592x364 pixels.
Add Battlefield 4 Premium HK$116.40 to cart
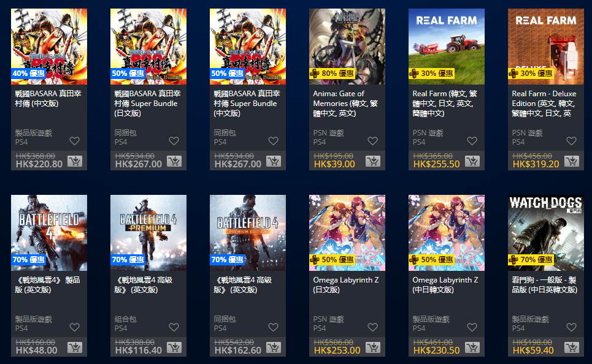(x=174, y=348)
